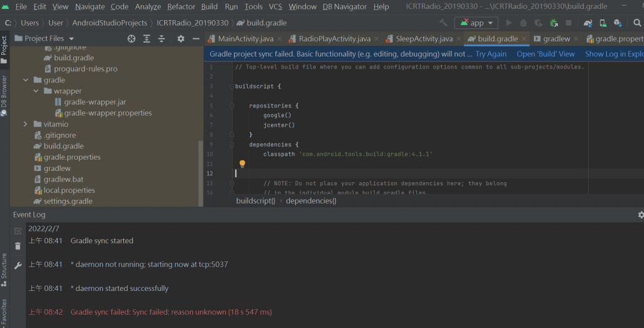Click the Open 'Build' View link
644x328 pixels.
click(545, 54)
